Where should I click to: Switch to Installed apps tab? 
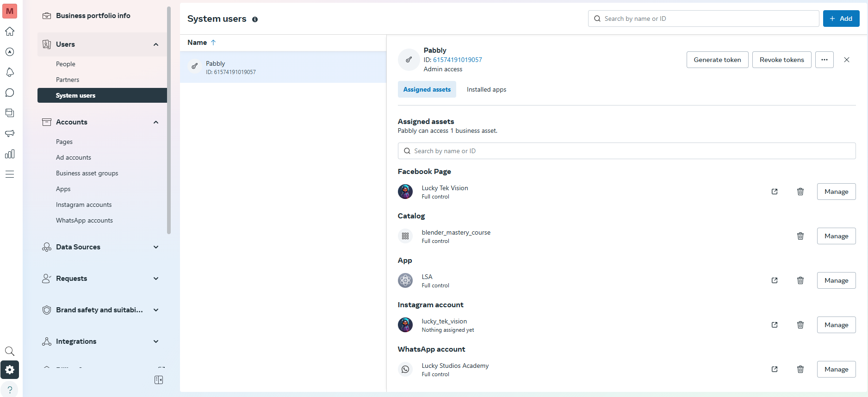point(486,89)
